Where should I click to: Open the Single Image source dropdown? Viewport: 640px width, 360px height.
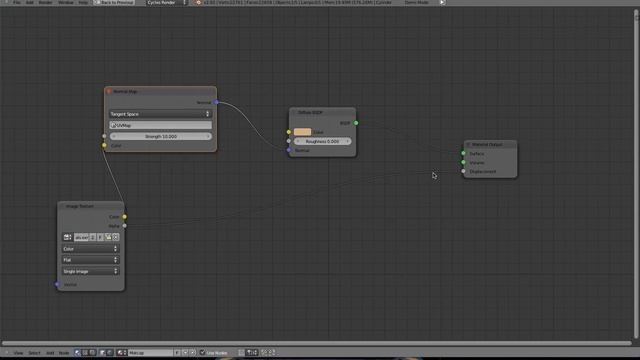click(x=90, y=271)
